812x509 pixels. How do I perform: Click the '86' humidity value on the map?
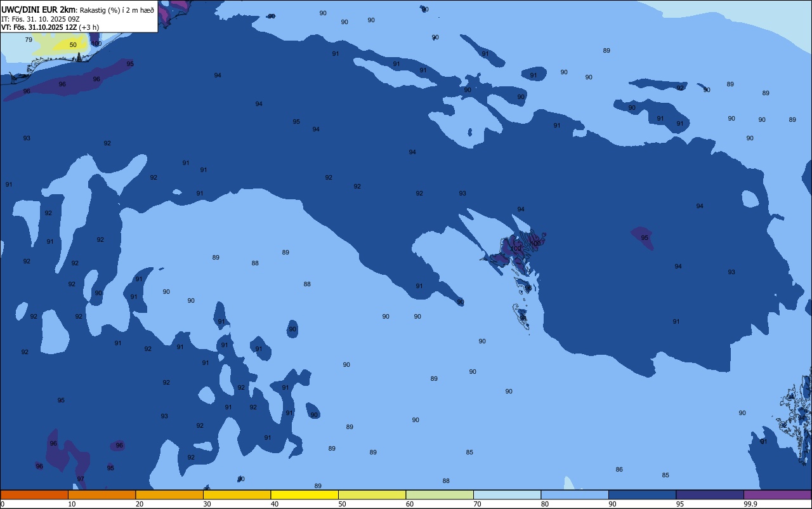(619, 470)
